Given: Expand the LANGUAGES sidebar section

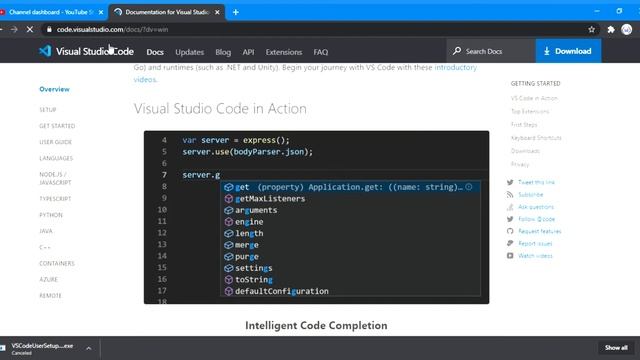Looking at the screenshot, I should [56, 158].
